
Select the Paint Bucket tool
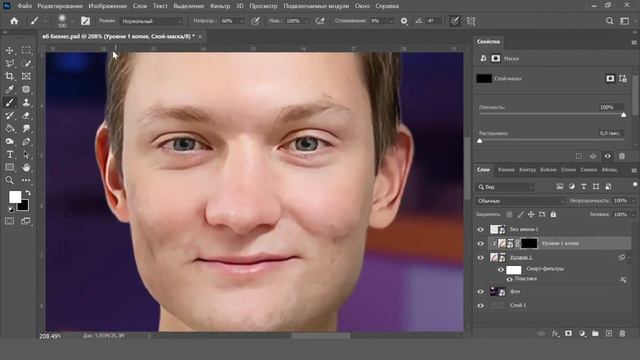pyautogui.click(x=9, y=129)
